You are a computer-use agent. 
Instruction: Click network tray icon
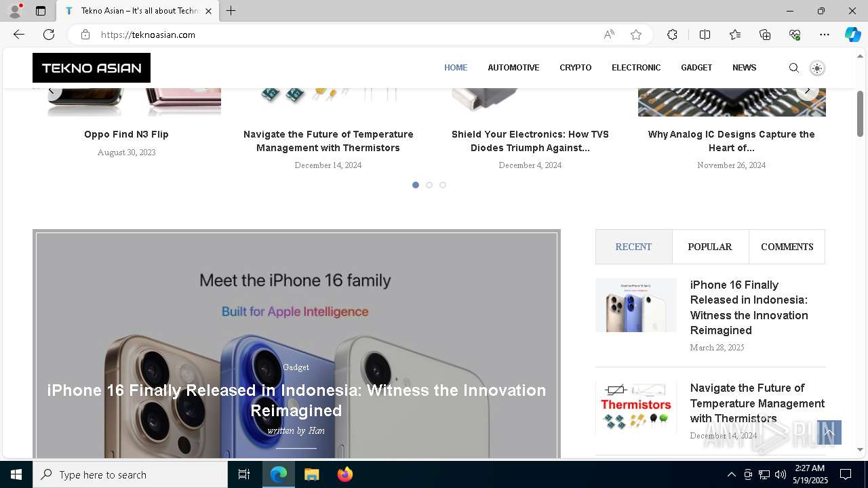click(x=764, y=474)
